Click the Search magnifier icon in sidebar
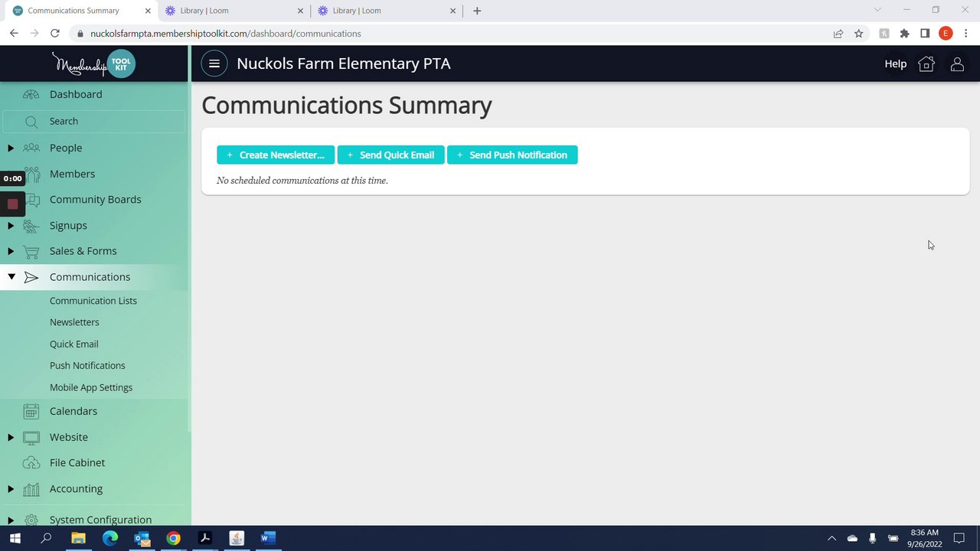Viewport: 980px width, 551px height. pos(31,121)
